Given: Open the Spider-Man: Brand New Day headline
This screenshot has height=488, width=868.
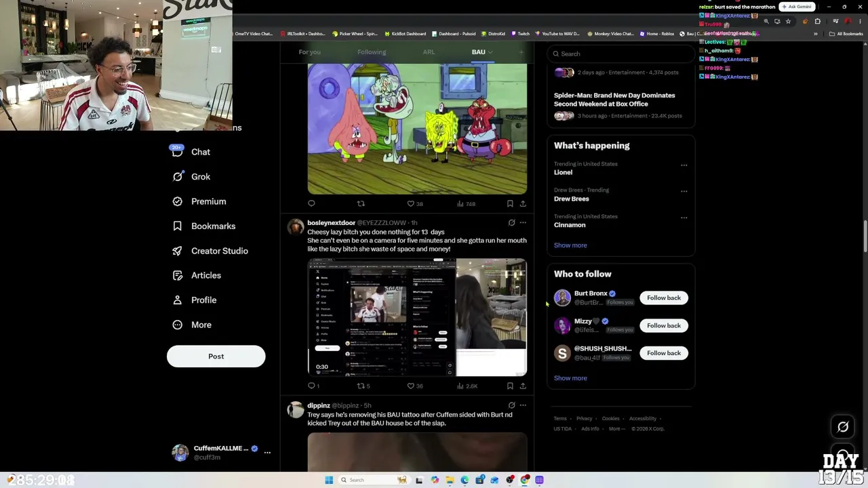Looking at the screenshot, I should 614,100.
